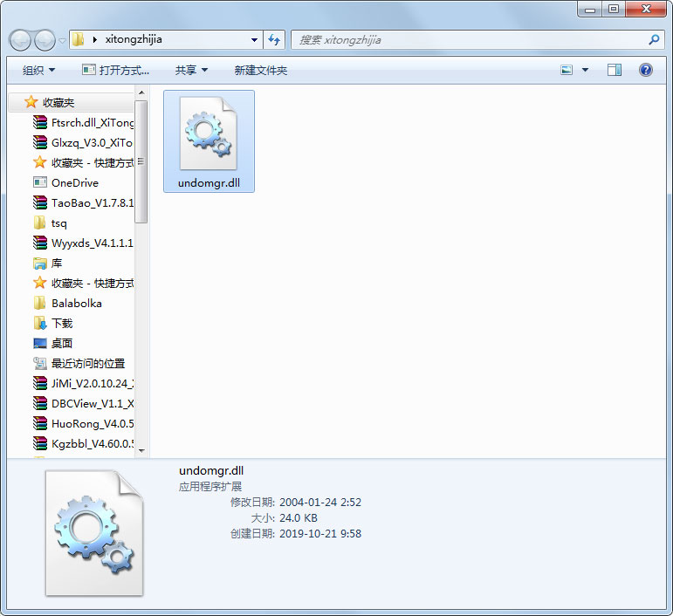Screen dimensions: 673x616
Task: Click 打开方式... in the toolbar
Action: [115, 70]
